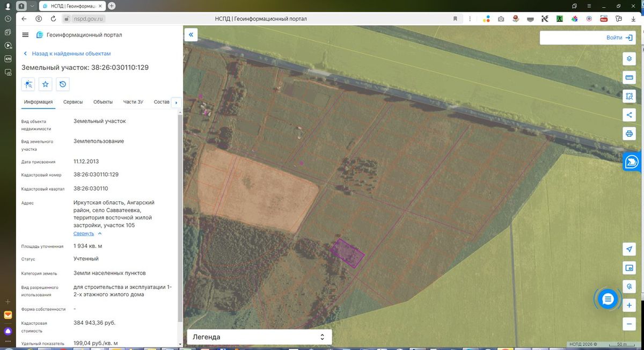Click the Войти login button
The width and height of the screenshot is (644, 350).
click(x=619, y=38)
